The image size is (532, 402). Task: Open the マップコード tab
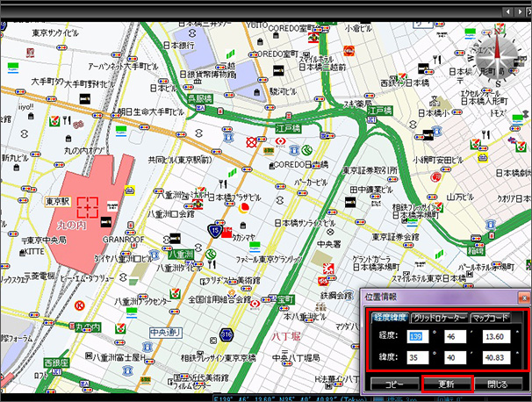pos(491,318)
